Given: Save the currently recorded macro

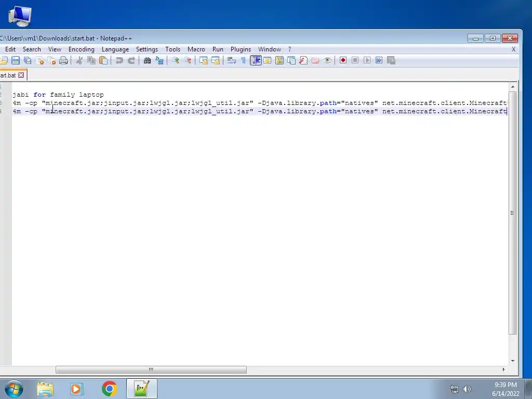Looking at the screenshot, I should tap(391, 60).
